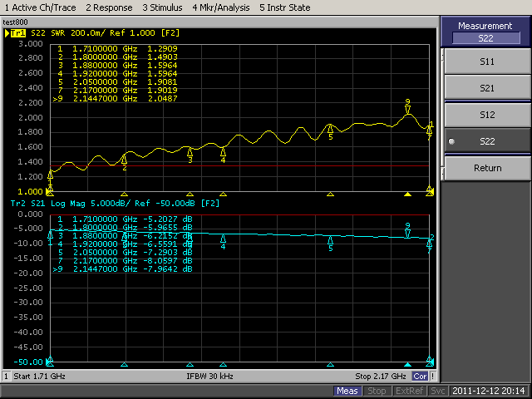Click the ExtRef status indicator
The width and height of the screenshot is (532, 399).
[409, 391]
